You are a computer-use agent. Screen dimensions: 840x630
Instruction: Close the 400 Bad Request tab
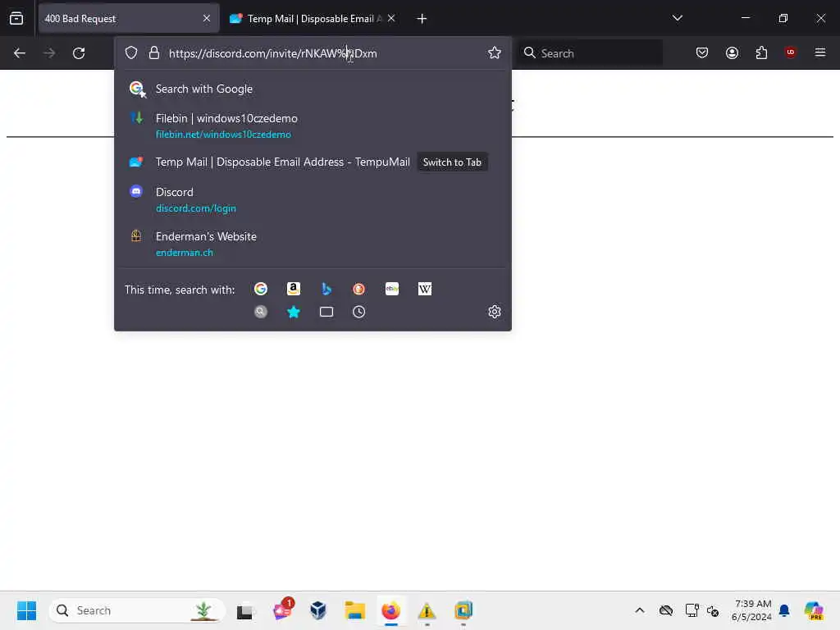(207, 19)
